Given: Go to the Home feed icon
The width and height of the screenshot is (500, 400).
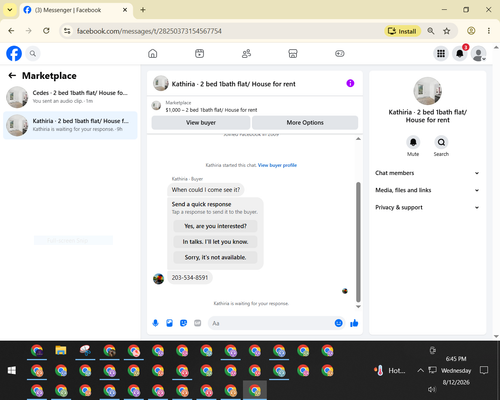Looking at the screenshot, I should tap(153, 53).
